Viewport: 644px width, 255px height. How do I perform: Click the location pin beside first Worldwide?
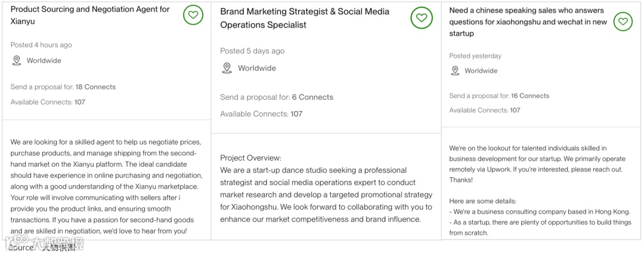tap(17, 60)
